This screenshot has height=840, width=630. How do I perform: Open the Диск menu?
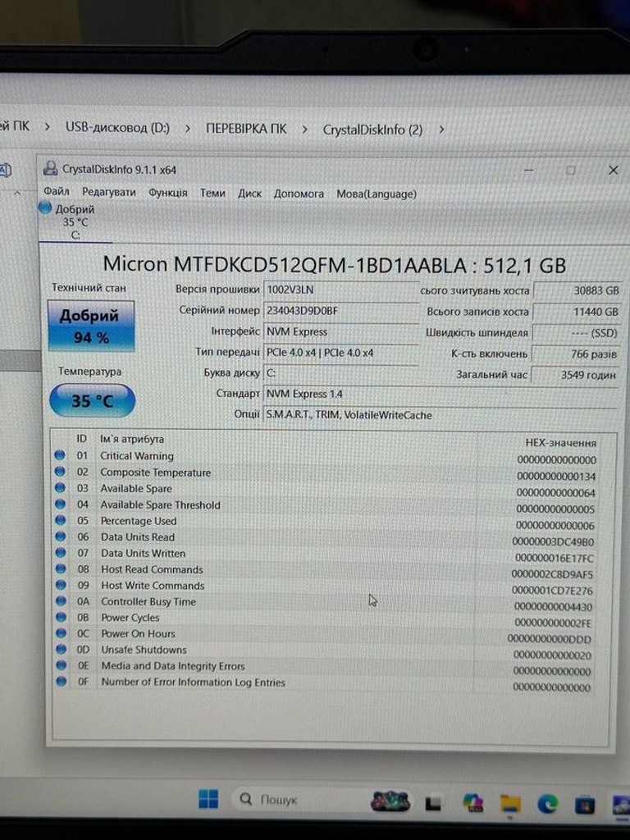point(249,194)
